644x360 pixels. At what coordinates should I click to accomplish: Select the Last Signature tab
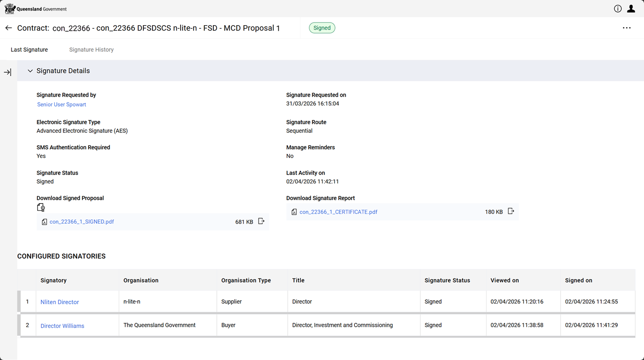pyautogui.click(x=29, y=50)
